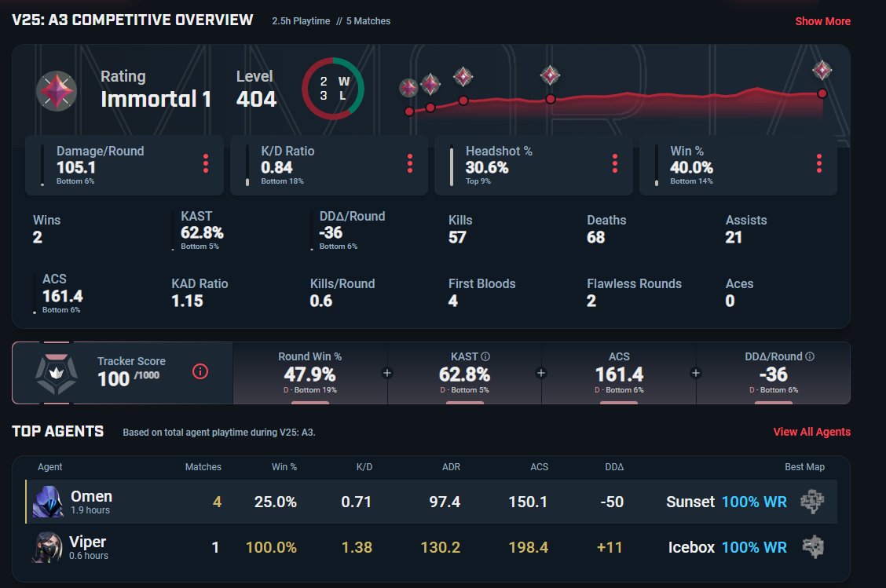Select the Viper agent row
The width and height of the screenshot is (886, 588).
tap(431, 546)
